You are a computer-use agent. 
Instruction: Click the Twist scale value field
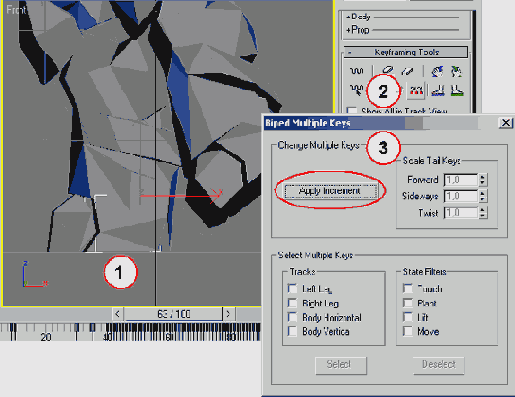[461, 212]
